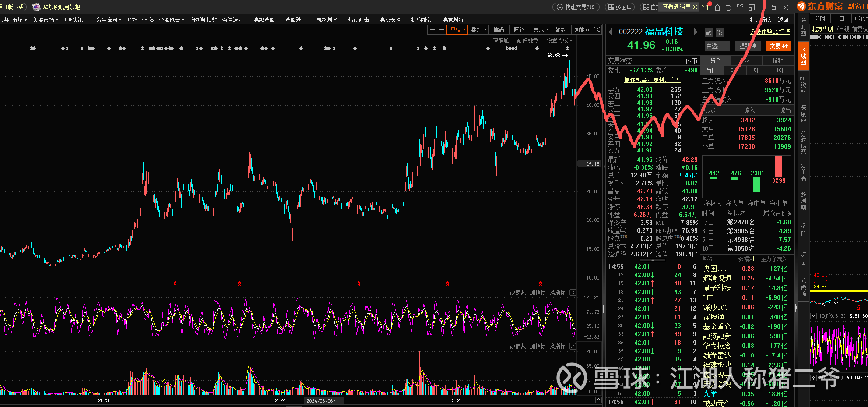The width and height of the screenshot is (868, 407).
Task: Zoom in the chart with plus icon
Action: [x=432, y=30]
